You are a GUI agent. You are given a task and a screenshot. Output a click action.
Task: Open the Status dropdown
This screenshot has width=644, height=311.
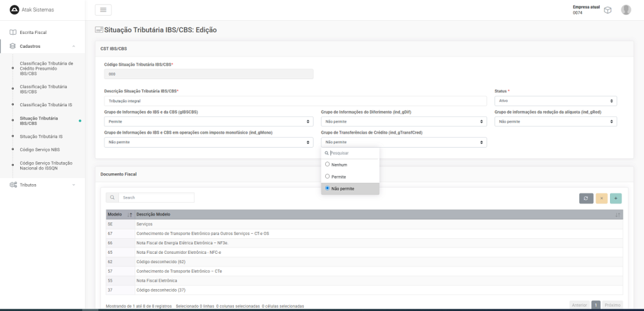pos(556,101)
